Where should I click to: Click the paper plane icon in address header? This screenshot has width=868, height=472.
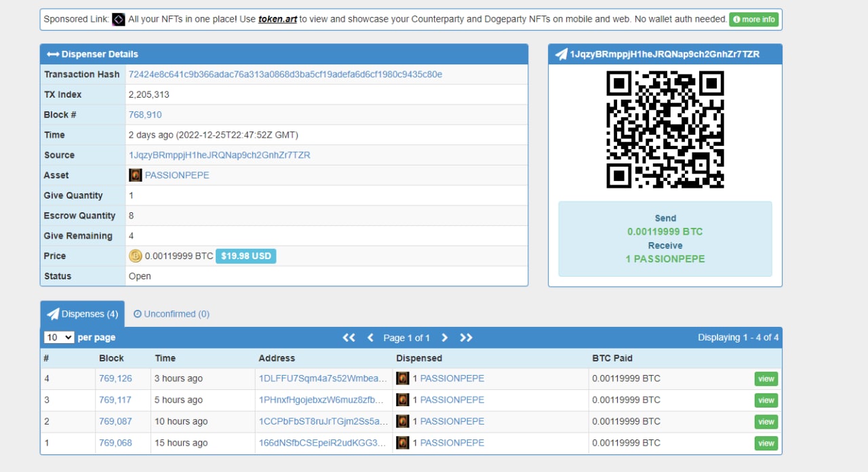pos(561,54)
